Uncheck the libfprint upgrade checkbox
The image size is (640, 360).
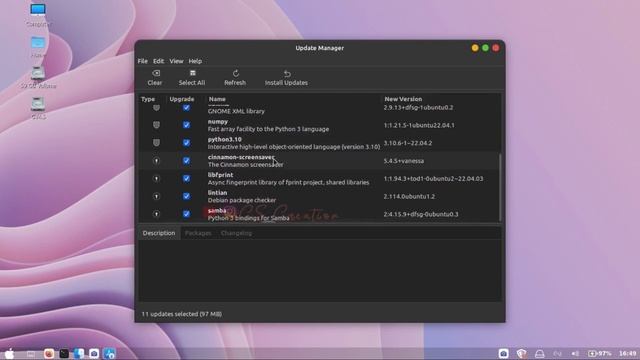[x=186, y=178]
